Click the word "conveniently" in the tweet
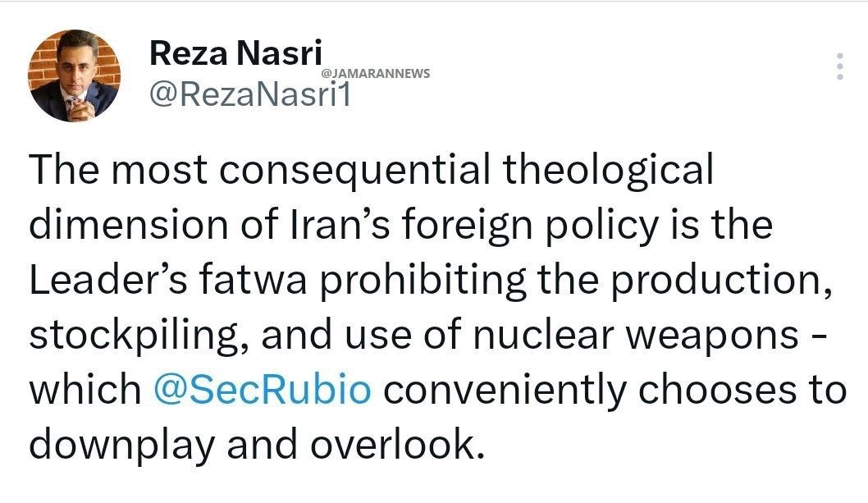Image resolution: width=868 pixels, height=503 pixels. (x=503, y=390)
